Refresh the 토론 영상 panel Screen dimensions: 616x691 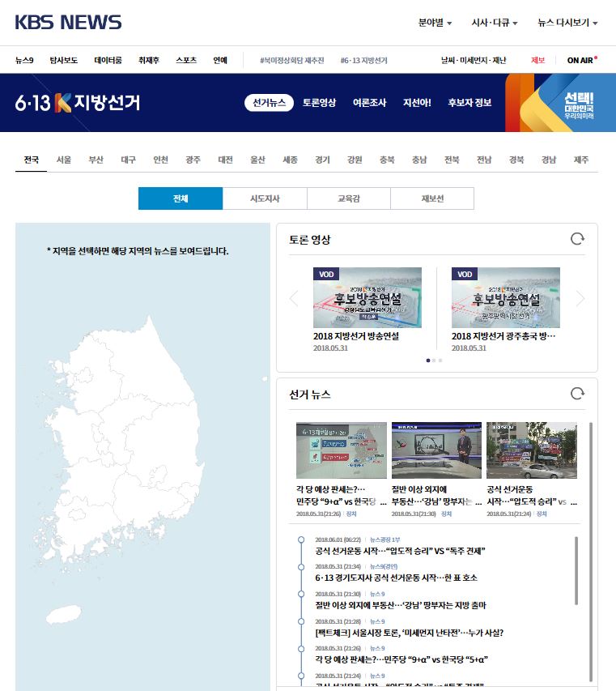point(577,239)
